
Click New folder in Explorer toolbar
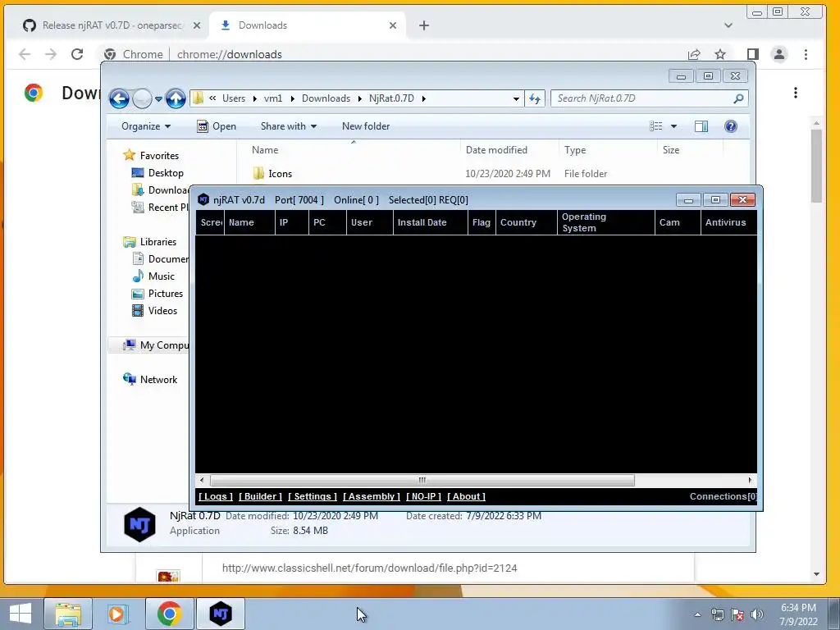(x=366, y=126)
